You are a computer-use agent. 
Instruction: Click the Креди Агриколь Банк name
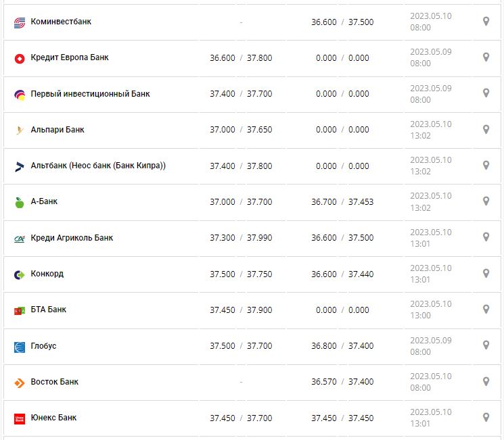(x=72, y=238)
